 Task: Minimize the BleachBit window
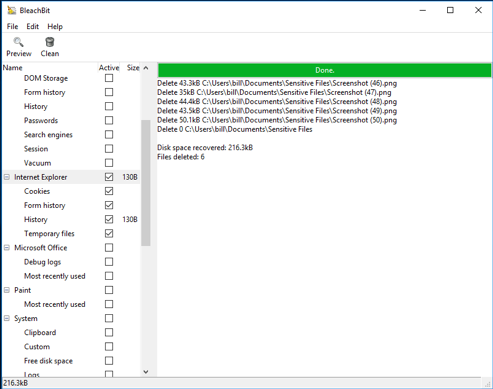(x=423, y=10)
